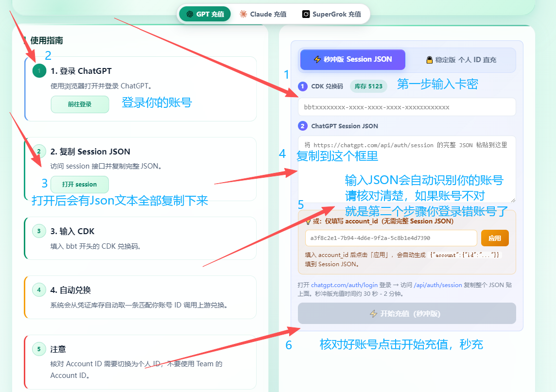Click the 使用指南 panel title
The image size is (556, 392).
pos(47,40)
